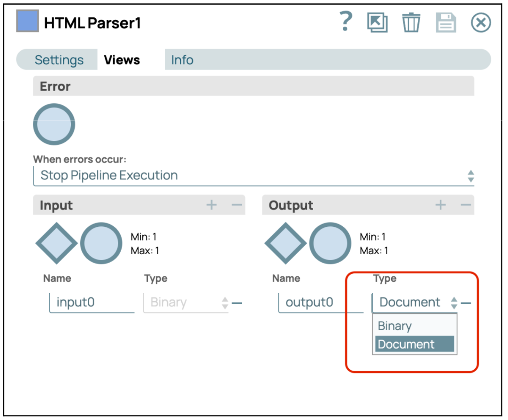Select the Input diamond binary view icon
The image size is (508, 420).
[56, 243]
